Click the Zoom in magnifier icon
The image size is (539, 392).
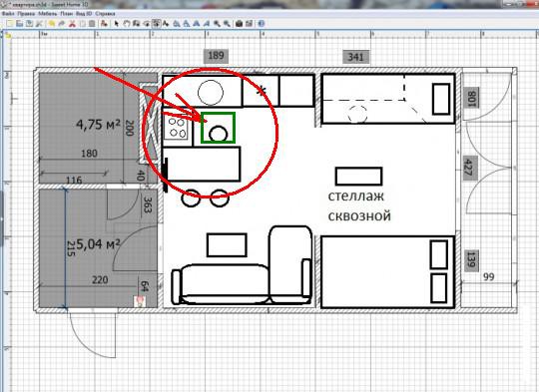(x=217, y=23)
